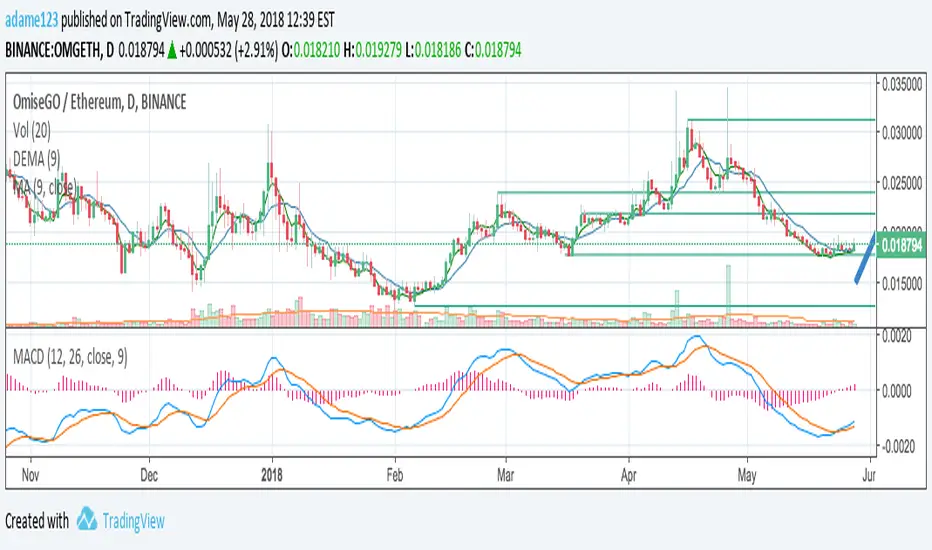Select the DEMA (9) indicator label
The height and width of the screenshot is (550, 932).
(36, 159)
